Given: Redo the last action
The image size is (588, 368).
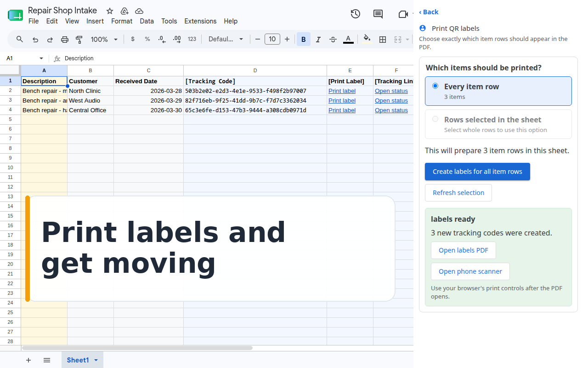Looking at the screenshot, I should [x=50, y=40].
